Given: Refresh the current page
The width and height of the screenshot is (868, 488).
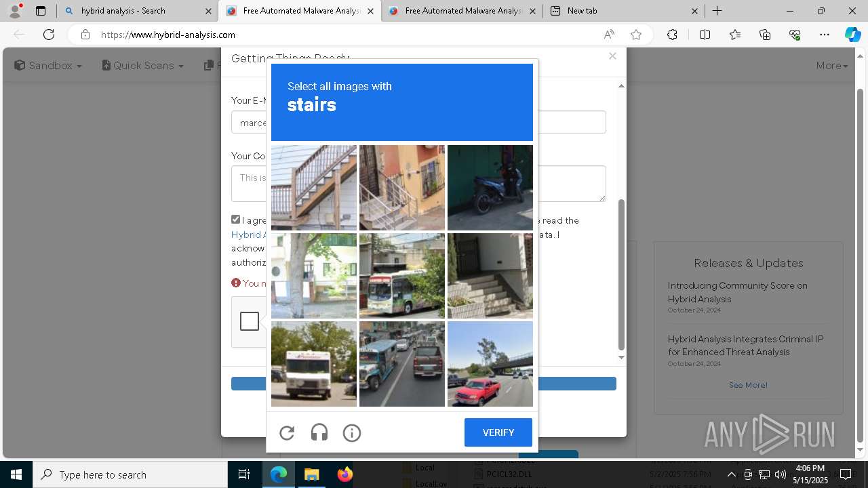Looking at the screenshot, I should (49, 35).
